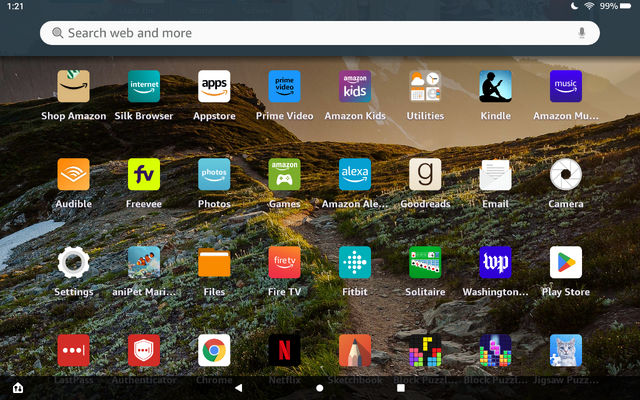640x400 pixels.
Task: Open the Files app
Action: (214, 262)
